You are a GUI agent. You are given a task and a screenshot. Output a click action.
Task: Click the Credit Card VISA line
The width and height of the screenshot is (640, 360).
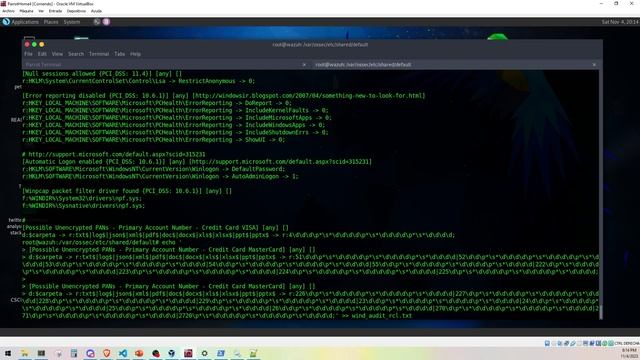point(156,228)
